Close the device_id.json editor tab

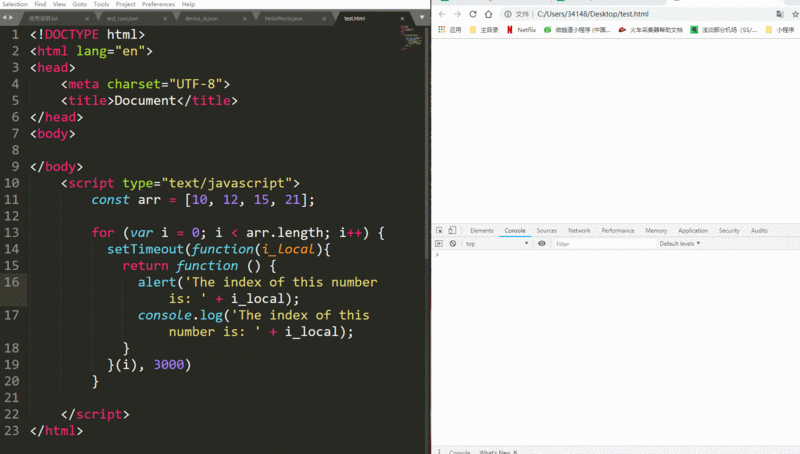(x=244, y=19)
